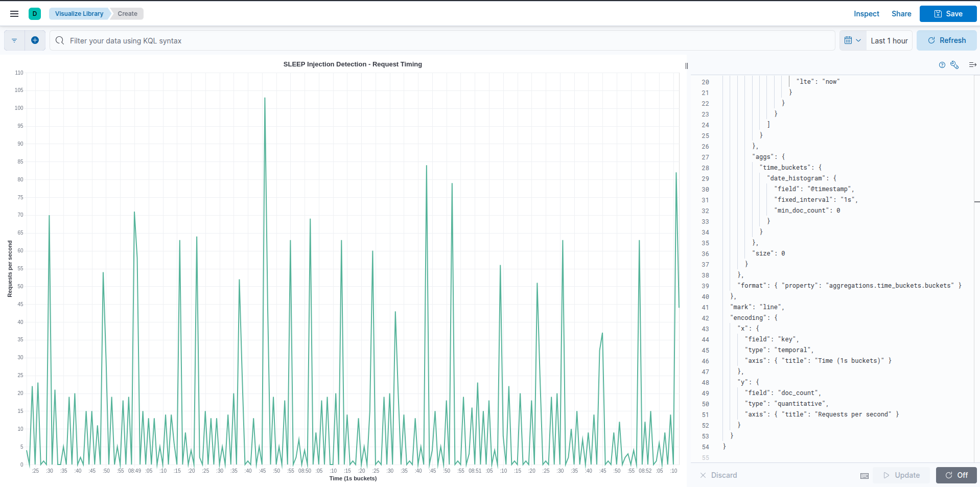The width and height of the screenshot is (980, 487).
Task: Discard the editor changes
Action: (x=718, y=475)
